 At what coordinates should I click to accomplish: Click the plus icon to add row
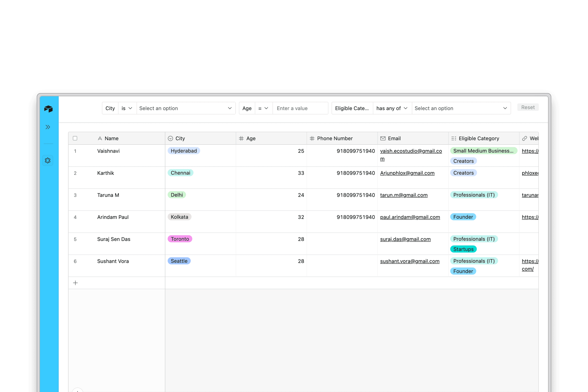(x=75, y=283)
